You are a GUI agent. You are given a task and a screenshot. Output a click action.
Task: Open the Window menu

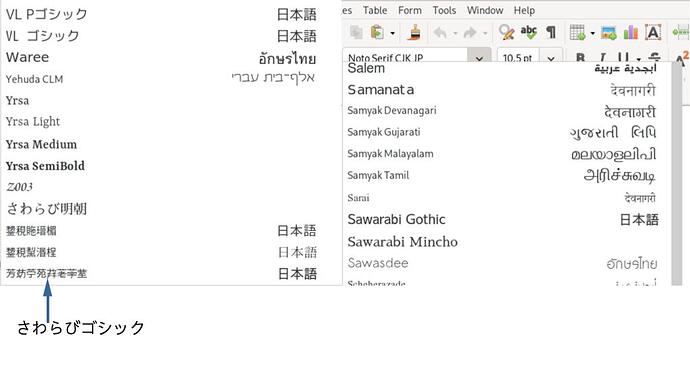[x=485, y=10]
